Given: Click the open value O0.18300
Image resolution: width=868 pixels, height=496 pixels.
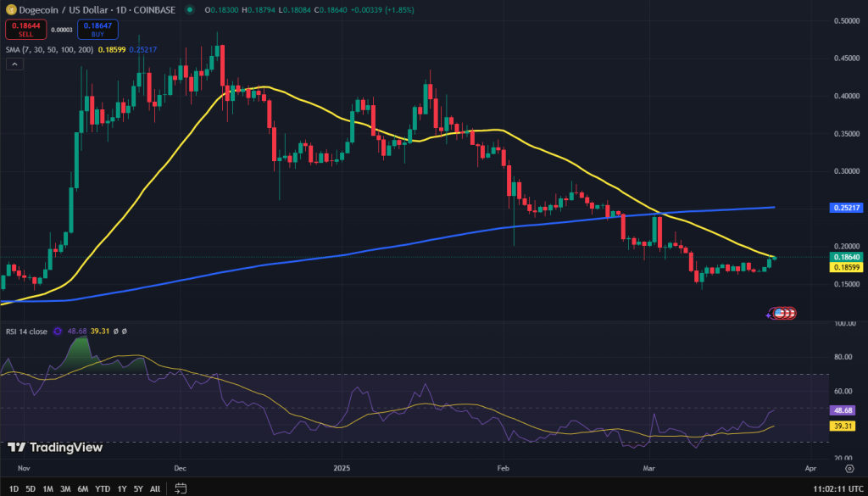Looking at the screenshot, I should coord(221,10).
